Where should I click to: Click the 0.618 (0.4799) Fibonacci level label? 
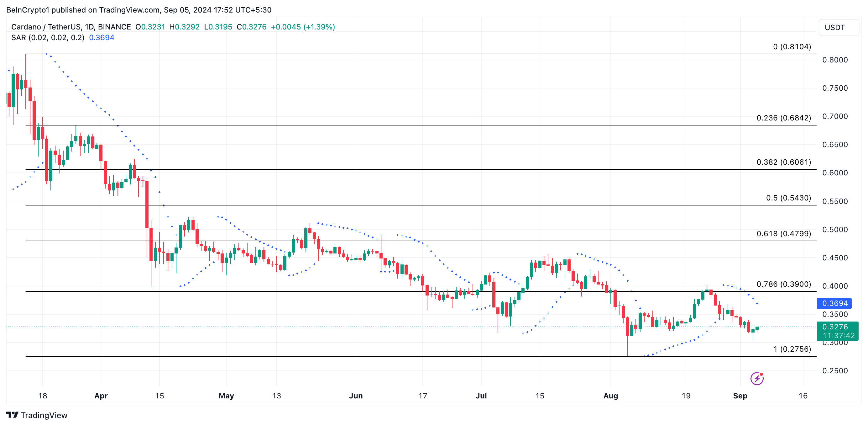click(x=783, y=233)
